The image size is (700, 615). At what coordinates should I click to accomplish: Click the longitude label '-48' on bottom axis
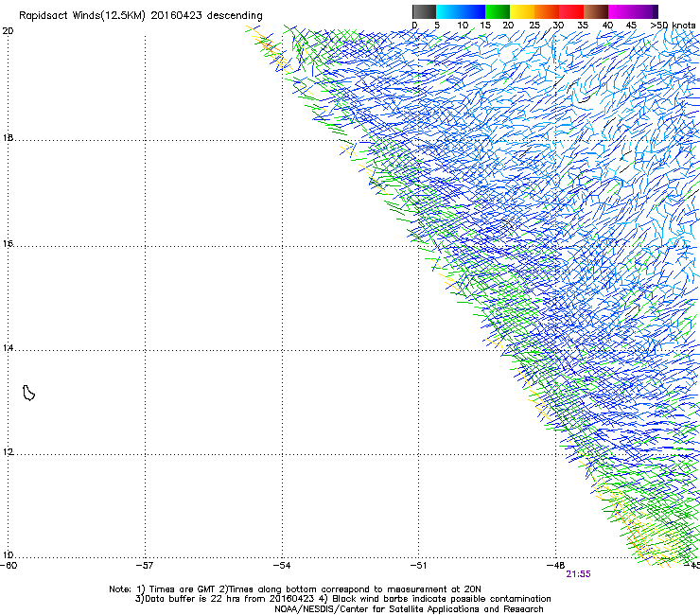click(555, 566)
